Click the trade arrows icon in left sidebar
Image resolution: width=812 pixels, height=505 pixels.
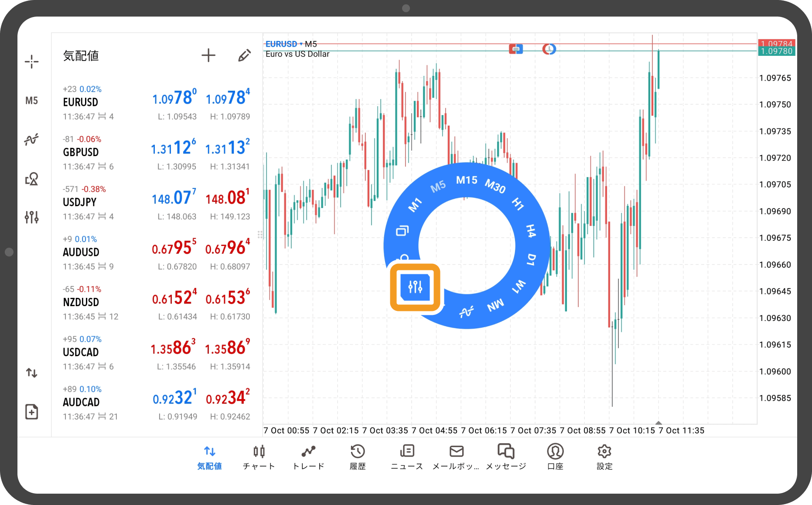click(31, 373)
